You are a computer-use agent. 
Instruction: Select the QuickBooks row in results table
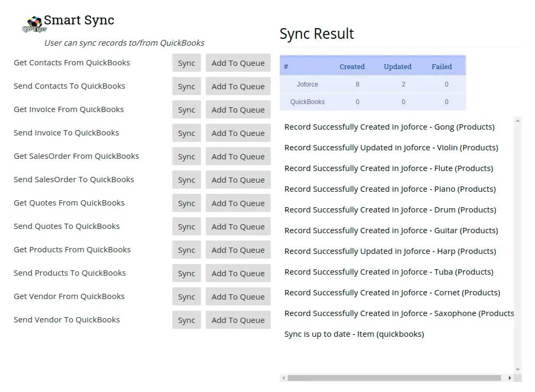click(307, 101)
